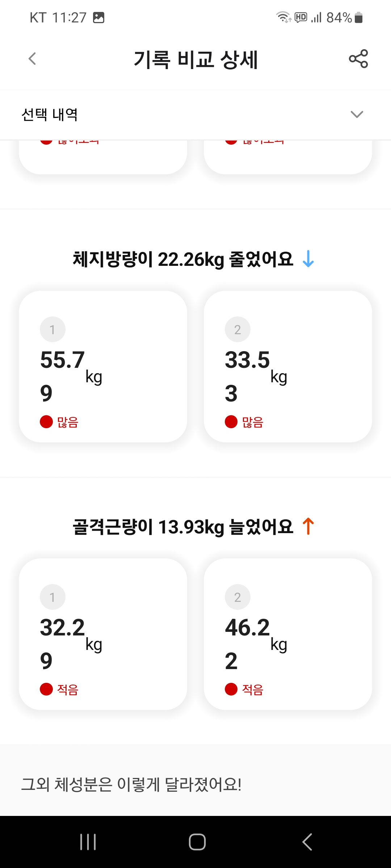
Task: Tap the 그외 체성분은 이렇게 달라졌어요 text
Action: [131, 784]
